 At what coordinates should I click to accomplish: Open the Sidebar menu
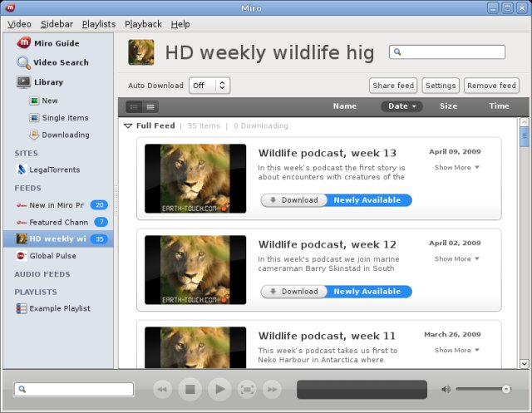point(57,24)
